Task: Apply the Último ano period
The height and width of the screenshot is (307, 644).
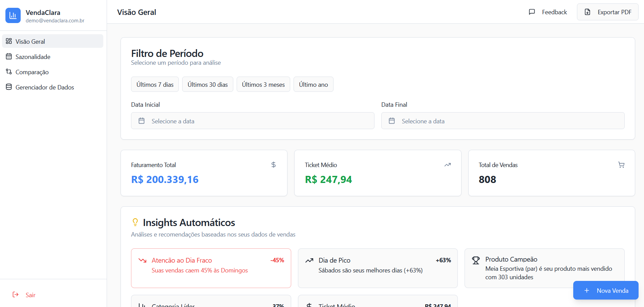Action: pyautogui.click(x=314, y=84)
